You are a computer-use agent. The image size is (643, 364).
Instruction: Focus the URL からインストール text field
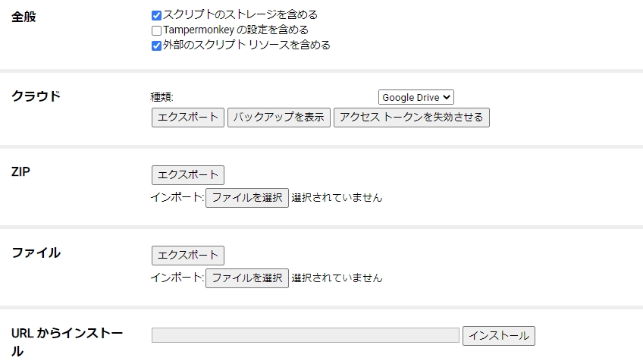(x=306, y=335)
